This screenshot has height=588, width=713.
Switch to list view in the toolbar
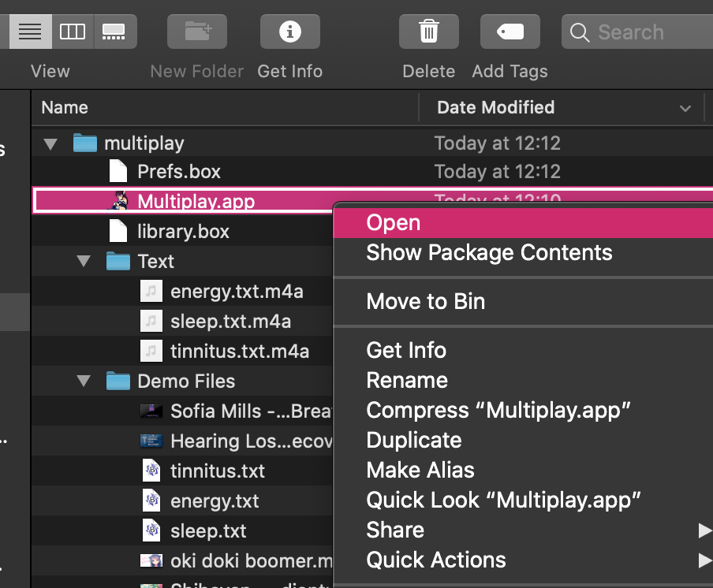pyautogui.click(x=30, y=32)
